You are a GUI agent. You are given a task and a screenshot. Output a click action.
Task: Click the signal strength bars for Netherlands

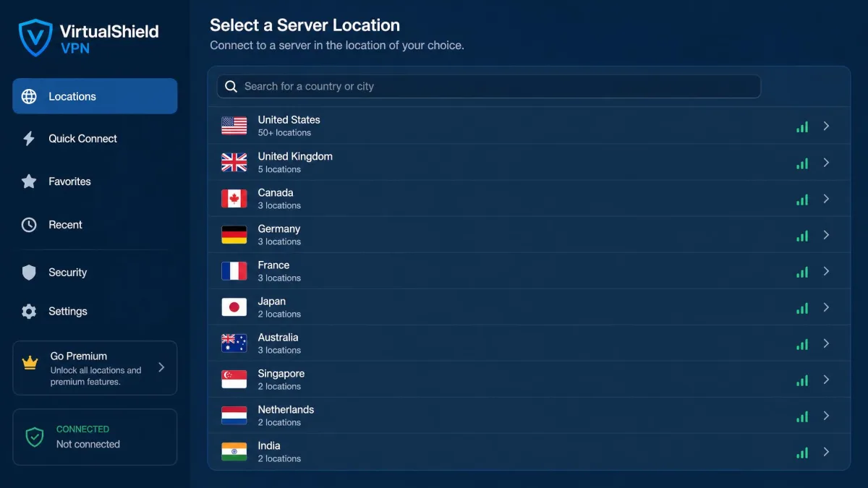(x=802, y=416)
